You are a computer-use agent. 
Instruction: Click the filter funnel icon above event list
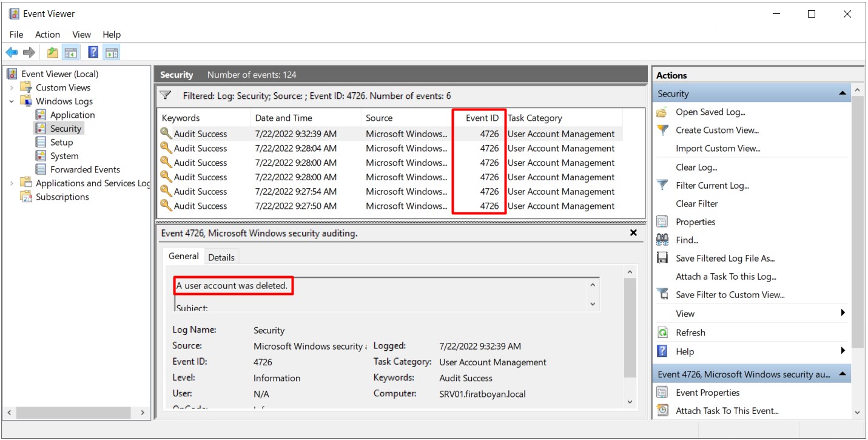point(165,95)
